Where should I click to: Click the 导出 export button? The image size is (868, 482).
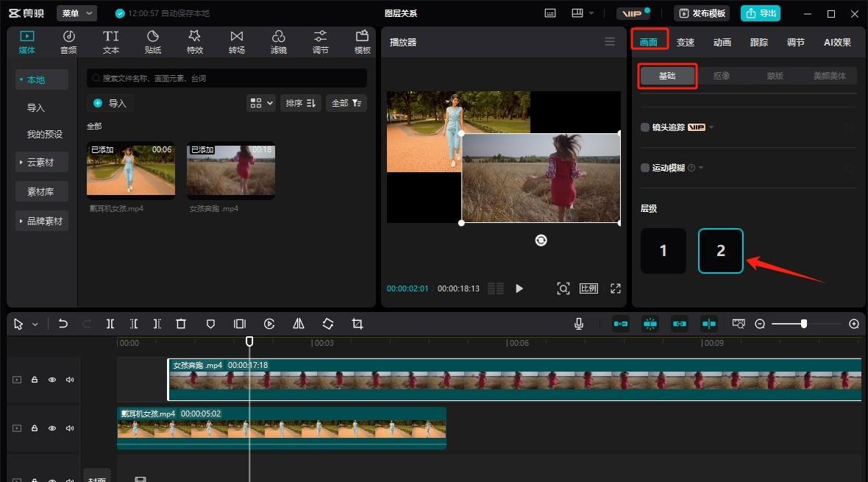pos(761,13)
